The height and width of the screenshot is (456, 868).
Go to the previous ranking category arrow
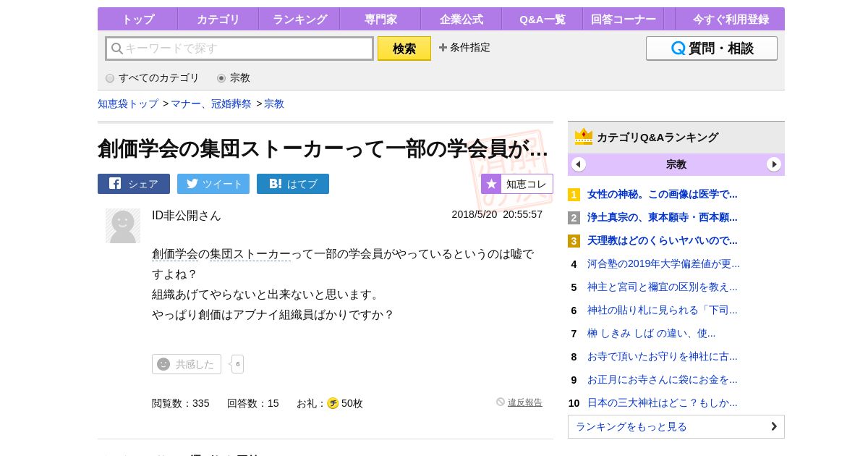coord(579,164)
